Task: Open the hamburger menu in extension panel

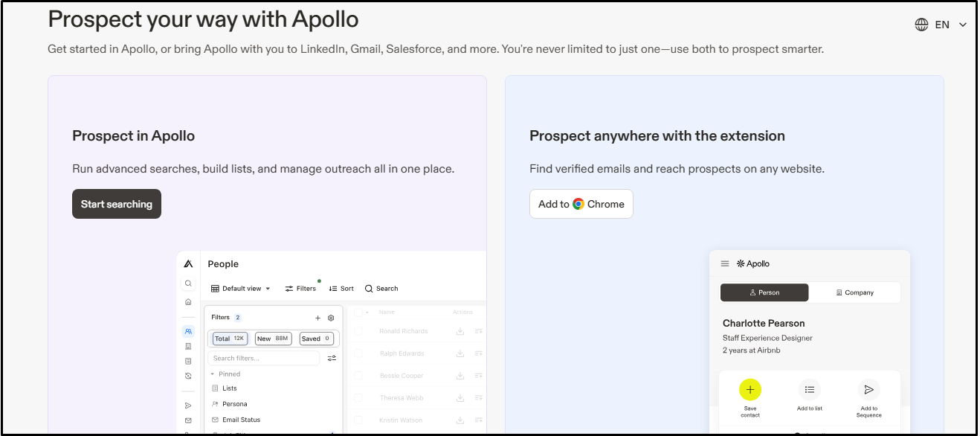Action: click(725, 263)
